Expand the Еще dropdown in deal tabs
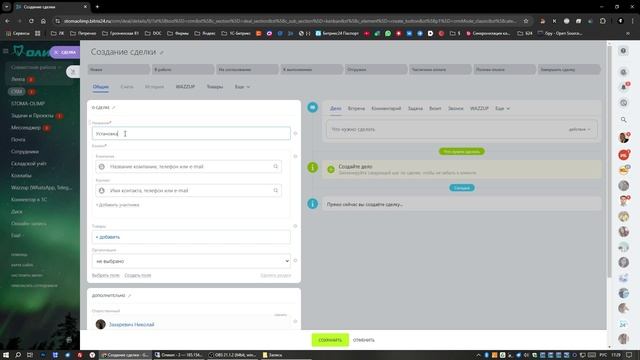Image resolution: width=640 pixels, height=360 pixels. [242, 87]
